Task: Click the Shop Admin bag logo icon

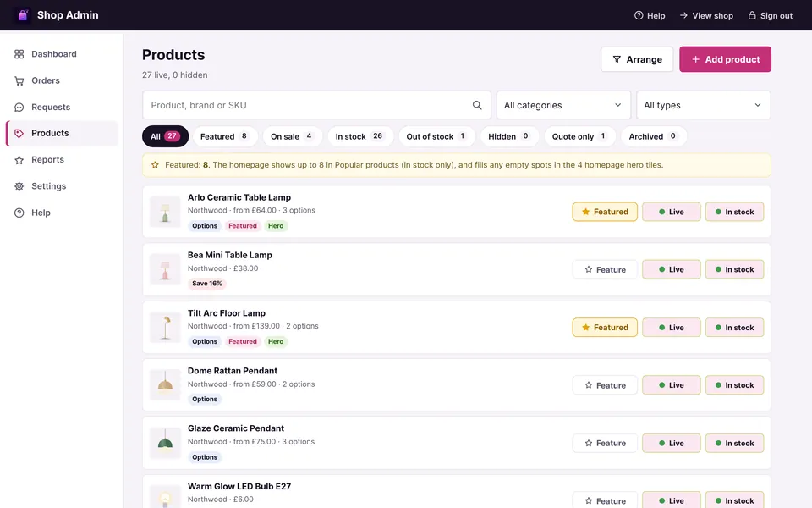Action: pyautogui.click(x=22, y=15)
